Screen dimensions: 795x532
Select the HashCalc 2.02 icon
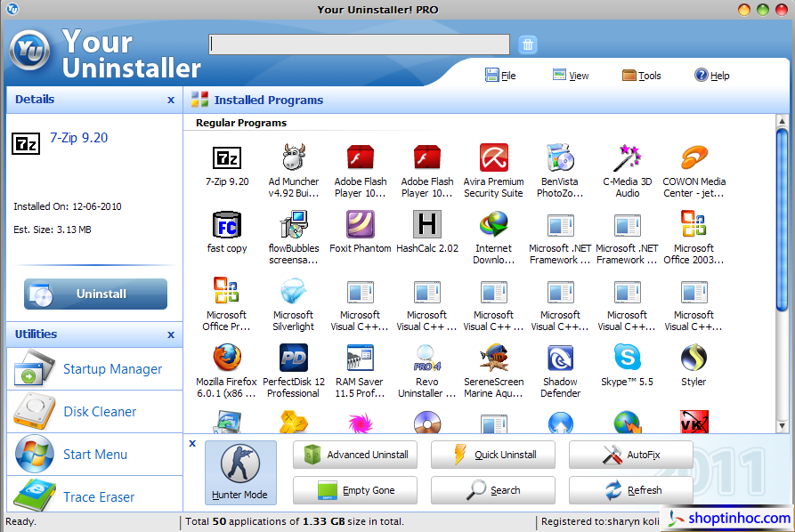pyautogui.click(x=427, y=224)
